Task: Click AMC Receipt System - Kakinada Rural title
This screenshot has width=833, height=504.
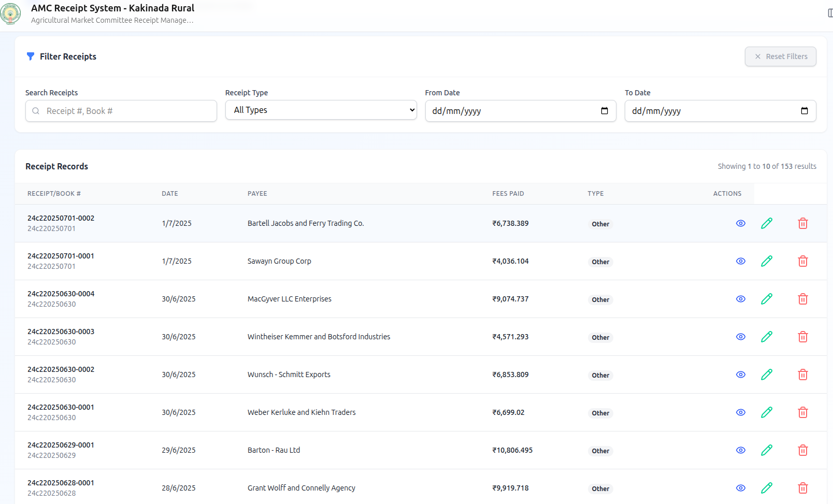Action: tap(113, 8)
